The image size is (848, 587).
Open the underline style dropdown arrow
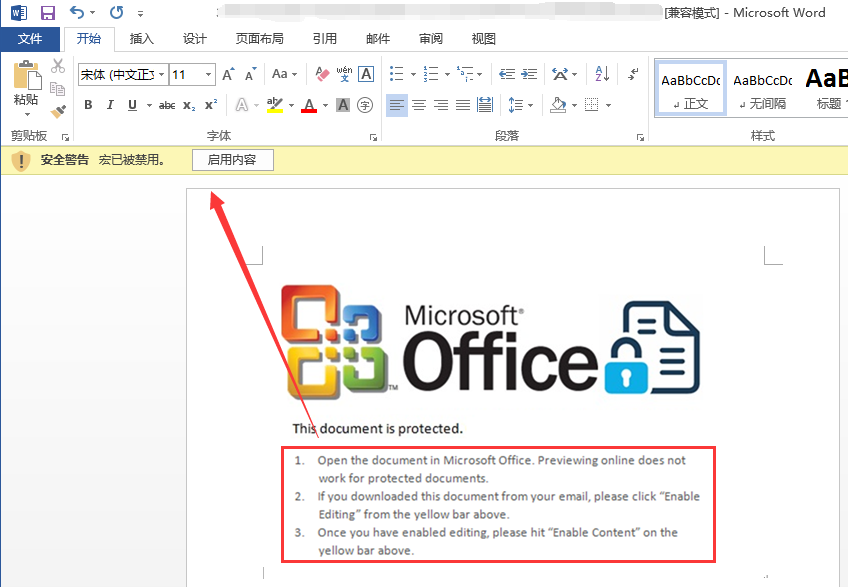[x=149, y=105]
